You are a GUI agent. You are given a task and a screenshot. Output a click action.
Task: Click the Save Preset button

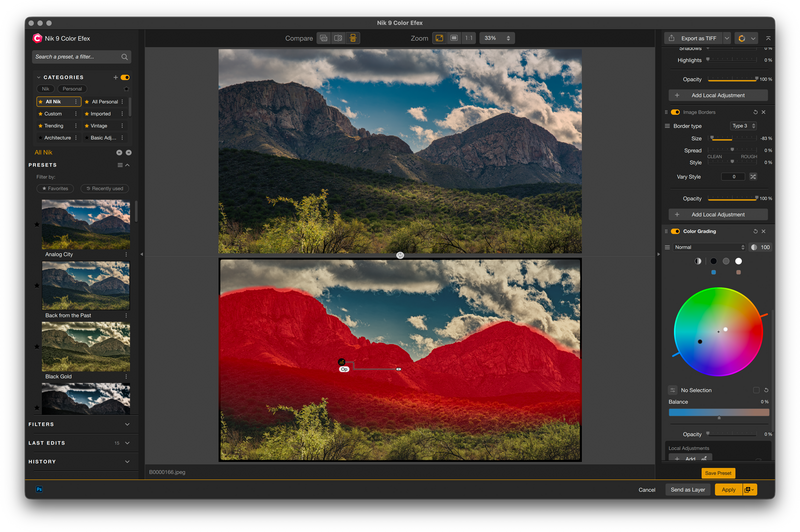[718, 473]
